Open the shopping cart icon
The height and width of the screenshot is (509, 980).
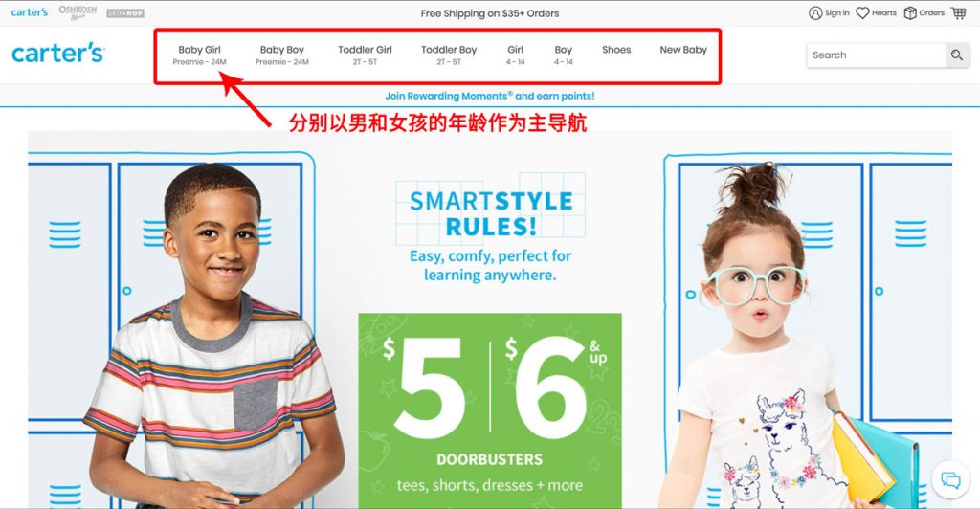coord(958,12)
